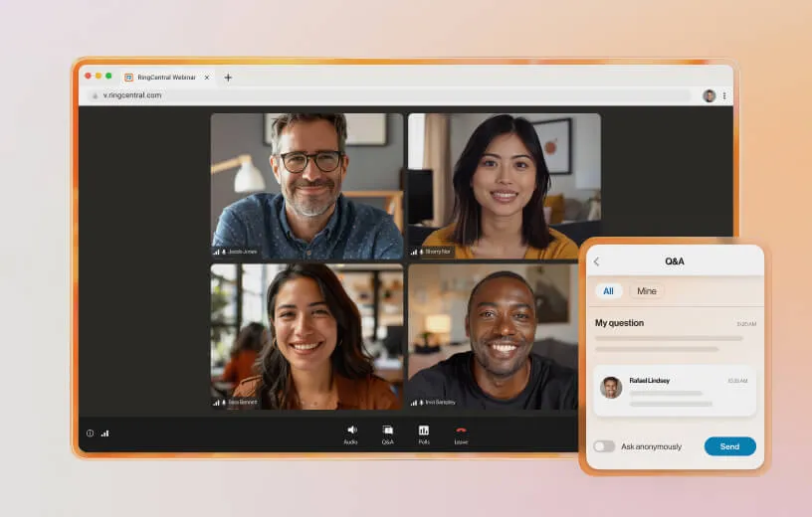Send the question
The image size is (812, 517).
(729, 446)
